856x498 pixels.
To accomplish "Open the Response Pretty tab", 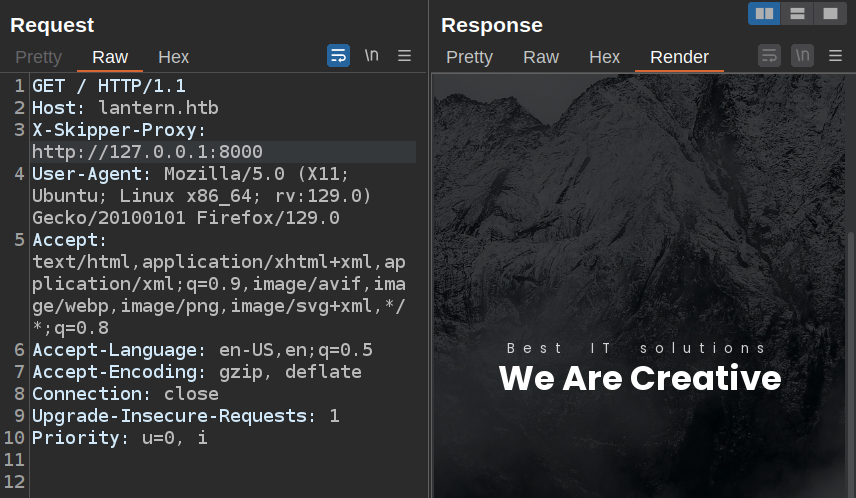I will pos(469,57).
